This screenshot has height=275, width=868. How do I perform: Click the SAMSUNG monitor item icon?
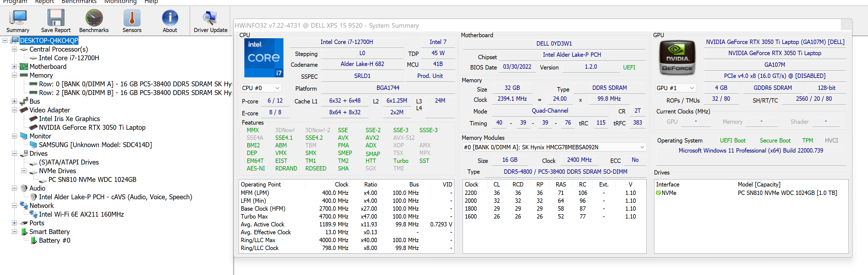[x=33, y=145]
